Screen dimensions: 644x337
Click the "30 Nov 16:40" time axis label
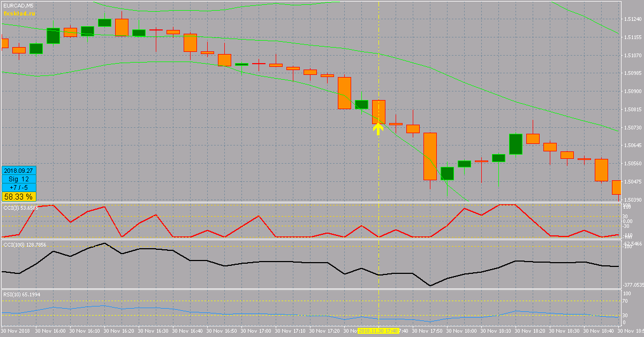[187, 332]
